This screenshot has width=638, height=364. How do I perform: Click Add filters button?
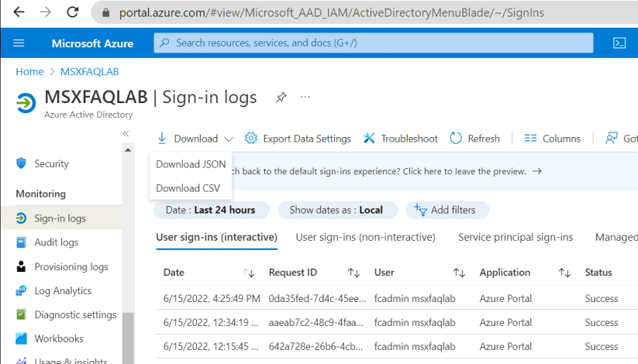tap(447, 210)
